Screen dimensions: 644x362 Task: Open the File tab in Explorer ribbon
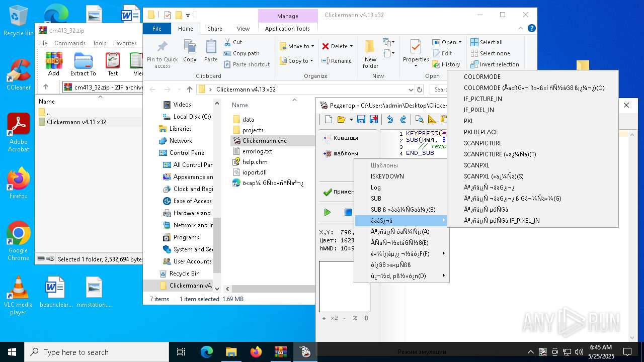point(157,29)
